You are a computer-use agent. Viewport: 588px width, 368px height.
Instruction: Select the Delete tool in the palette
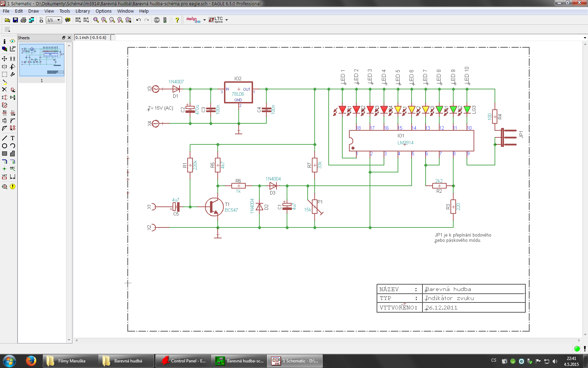coord(5,90)
